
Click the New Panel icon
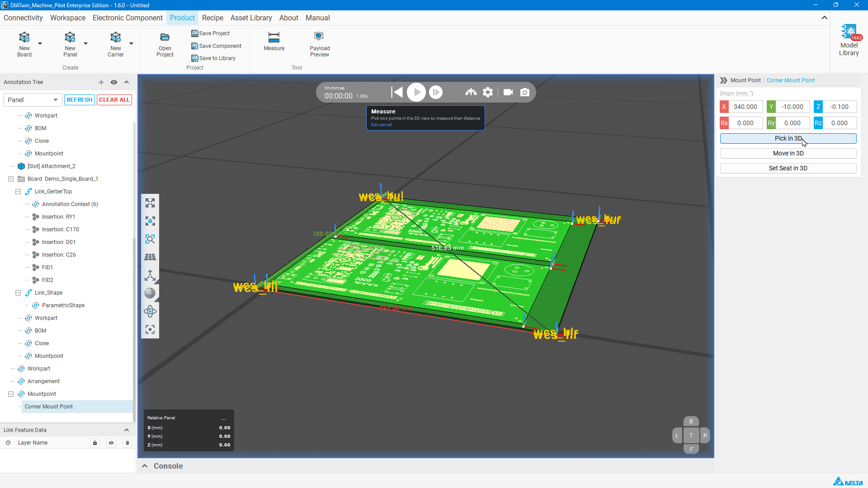pos(70,38)
